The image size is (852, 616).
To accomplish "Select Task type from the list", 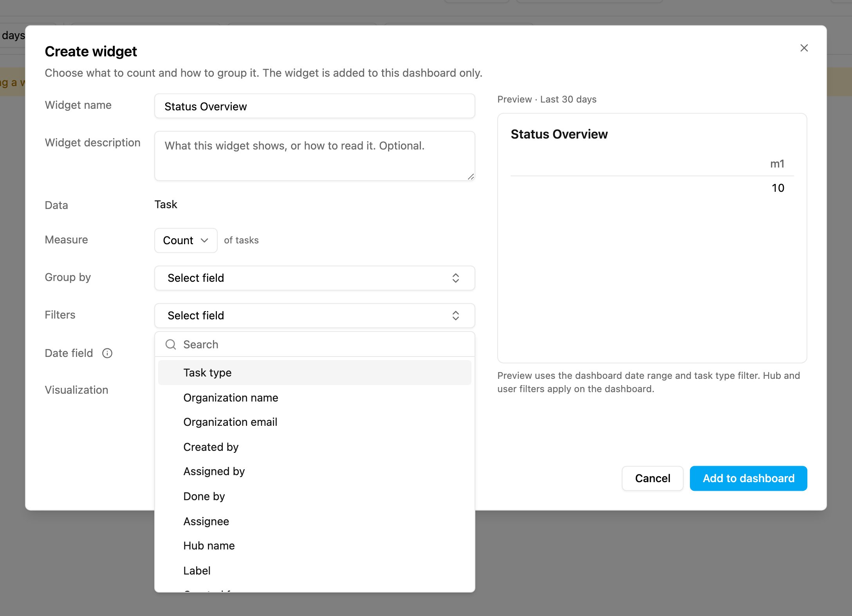I will tap(314, 373).
